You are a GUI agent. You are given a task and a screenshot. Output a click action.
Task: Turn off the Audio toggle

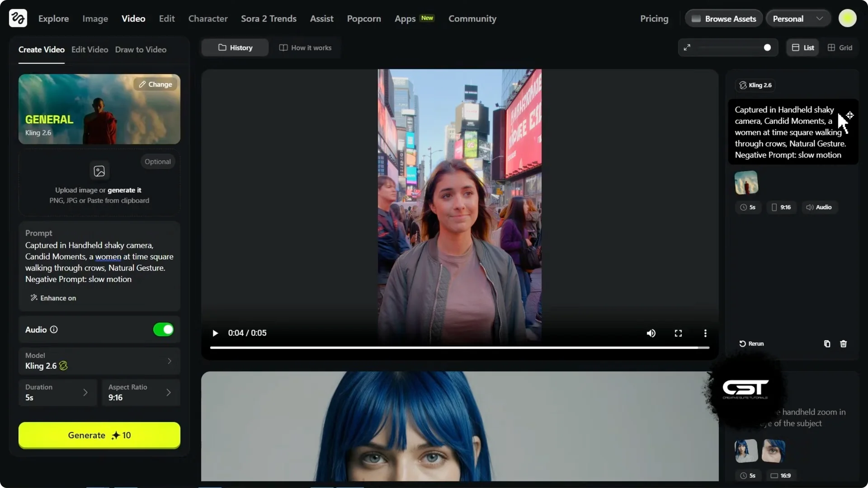pos(163,329)
